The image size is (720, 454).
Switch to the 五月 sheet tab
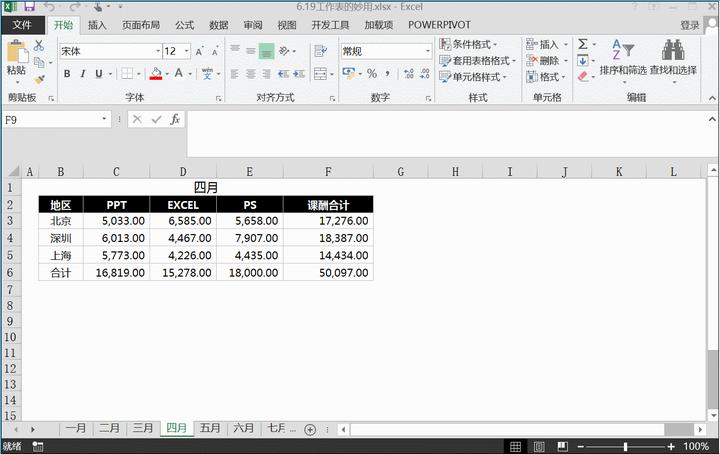pyautogui.click(x=210, y=428)
